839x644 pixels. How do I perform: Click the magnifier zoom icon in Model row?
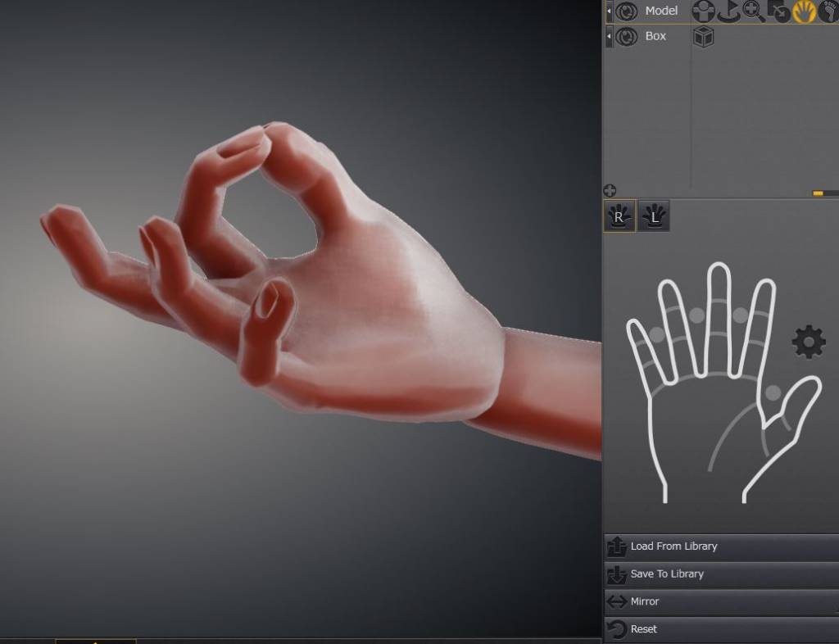click(753, 11)
